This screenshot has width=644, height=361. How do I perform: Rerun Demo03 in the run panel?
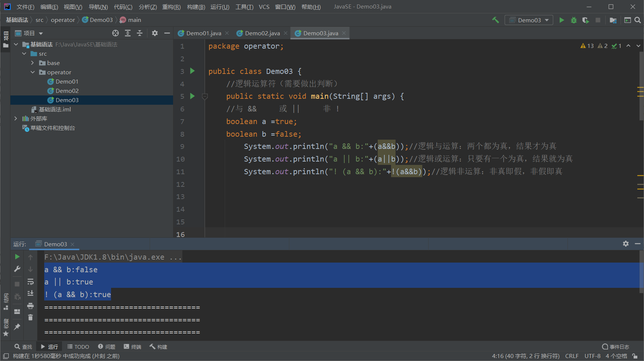17,257
